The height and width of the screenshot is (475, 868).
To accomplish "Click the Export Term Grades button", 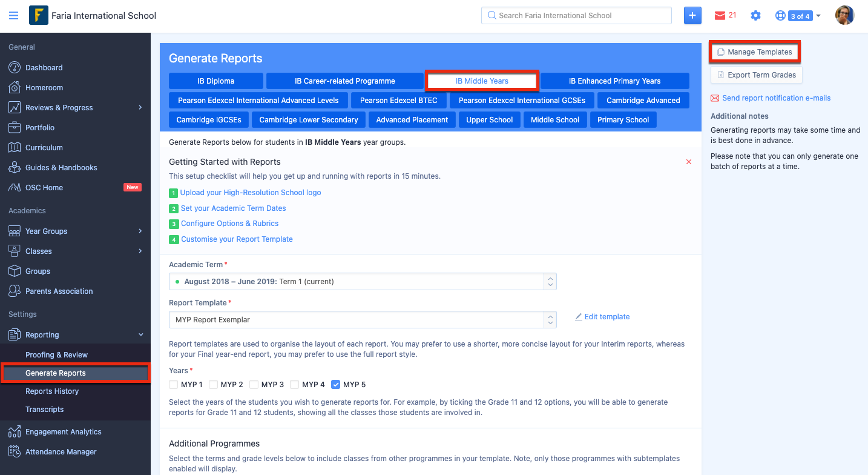I will tap(757, 75).
